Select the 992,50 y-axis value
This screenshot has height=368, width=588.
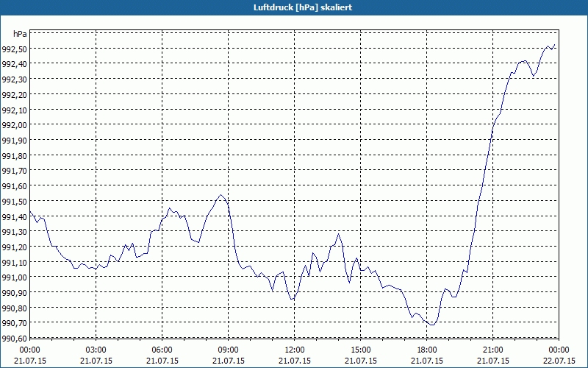pyautogui.click(x=14, y=49)
